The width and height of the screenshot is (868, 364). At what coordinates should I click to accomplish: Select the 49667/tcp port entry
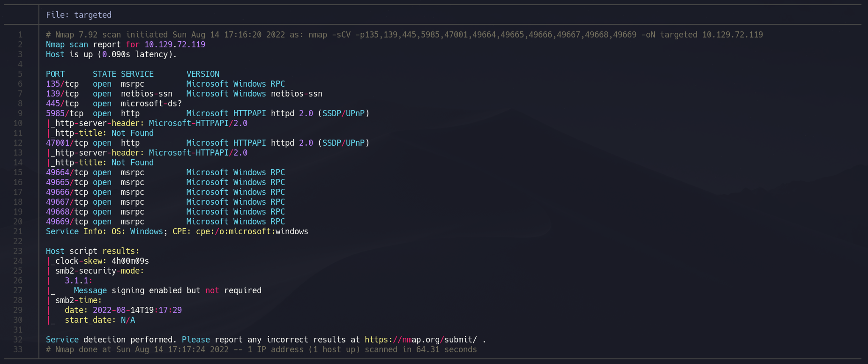tap(67, 202)
